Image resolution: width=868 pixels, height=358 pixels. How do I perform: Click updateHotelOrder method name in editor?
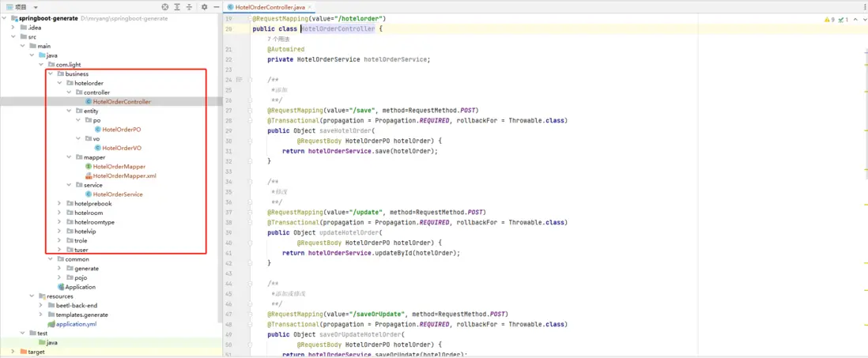[349, 232]
